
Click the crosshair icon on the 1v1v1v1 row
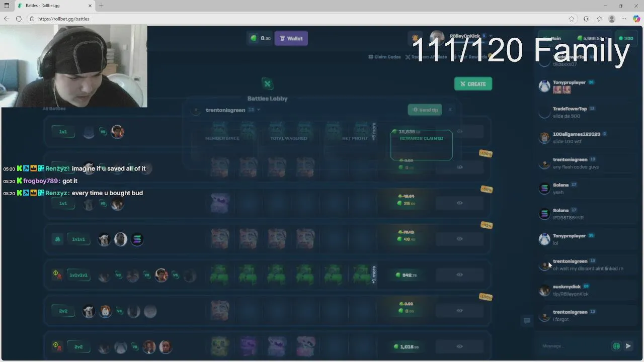pyautogui.click(x=56, y=275)
